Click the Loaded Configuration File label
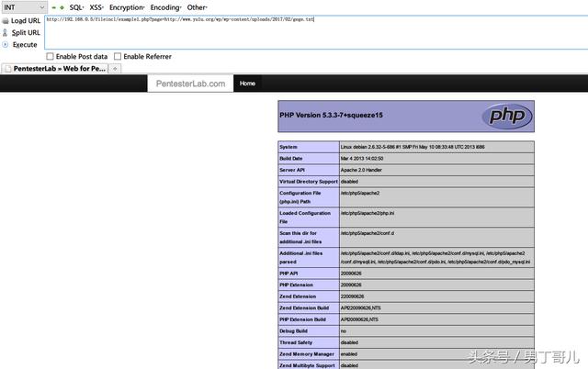 tap(305, 218)
